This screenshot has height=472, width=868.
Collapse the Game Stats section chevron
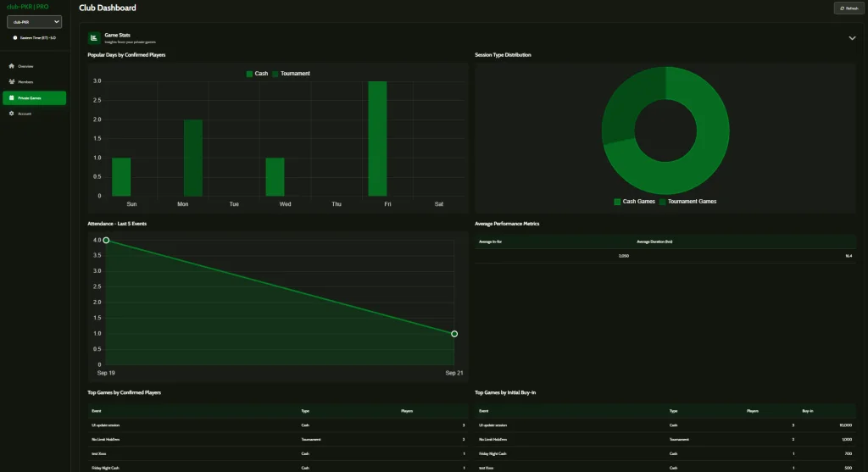(x=852, y=38)
